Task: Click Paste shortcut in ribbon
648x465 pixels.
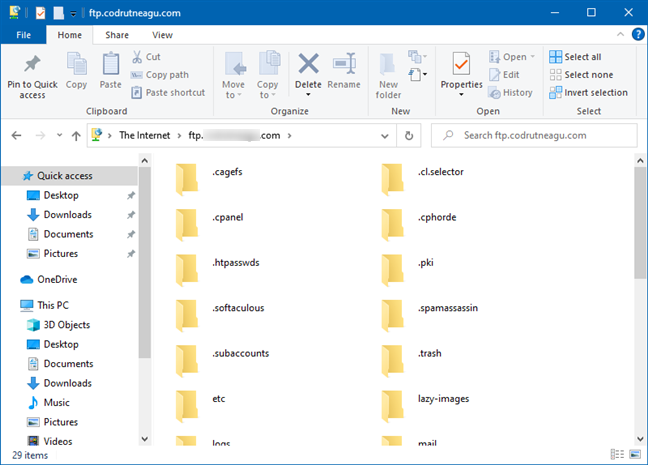Action: [168, 93]
